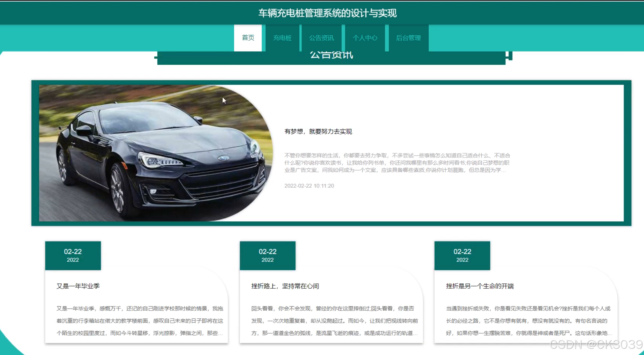Click the 又是一年毕业季 card excerpt text
The width and height of the screenshot is (644, 355).
click(140, 321)
